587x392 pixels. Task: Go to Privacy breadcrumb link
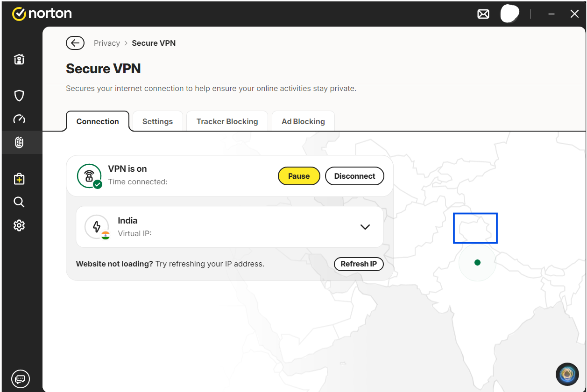tap(107, 43)
